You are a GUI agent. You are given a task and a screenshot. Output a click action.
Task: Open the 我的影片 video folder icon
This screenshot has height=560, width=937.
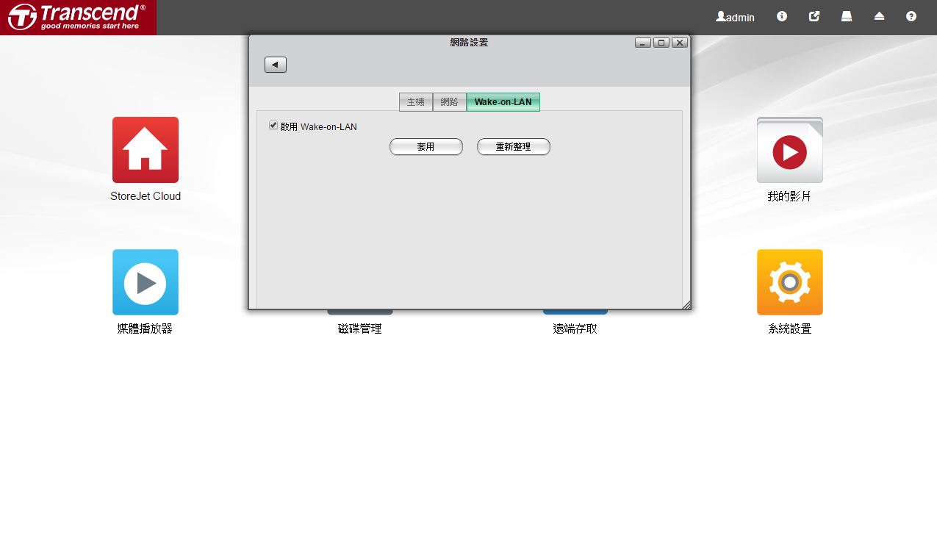(x=790, y=150)
